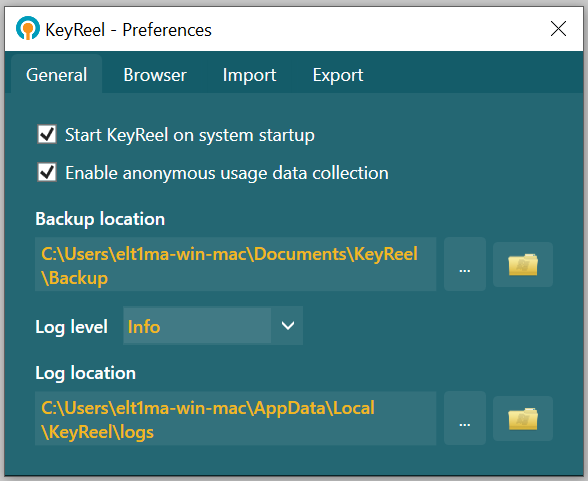Image resolution: width=588 pixels, height=481 pixels.
Task: Open the Log location folder icon
Action: point(523,418)
